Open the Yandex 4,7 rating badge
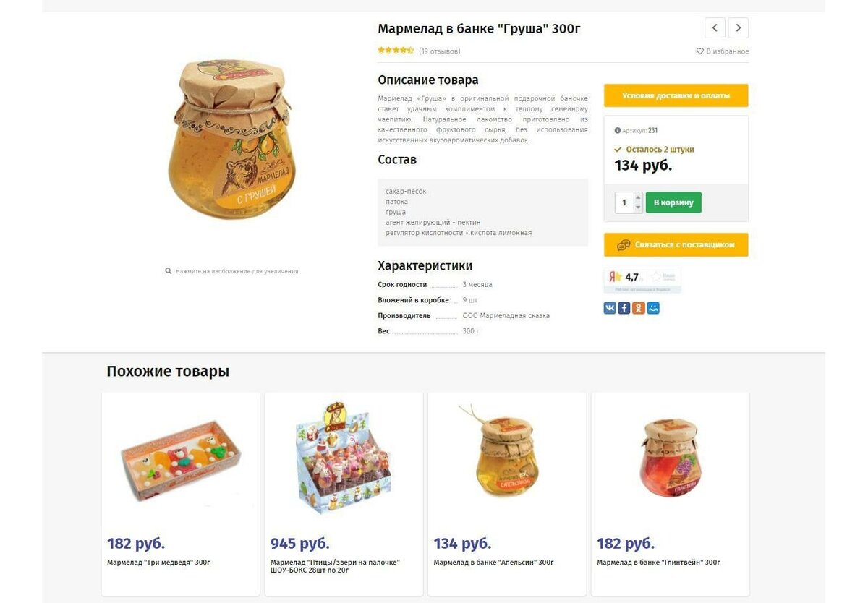Image resolution: width=868 pixels, height=603 pixels. [x=642, y=280]
